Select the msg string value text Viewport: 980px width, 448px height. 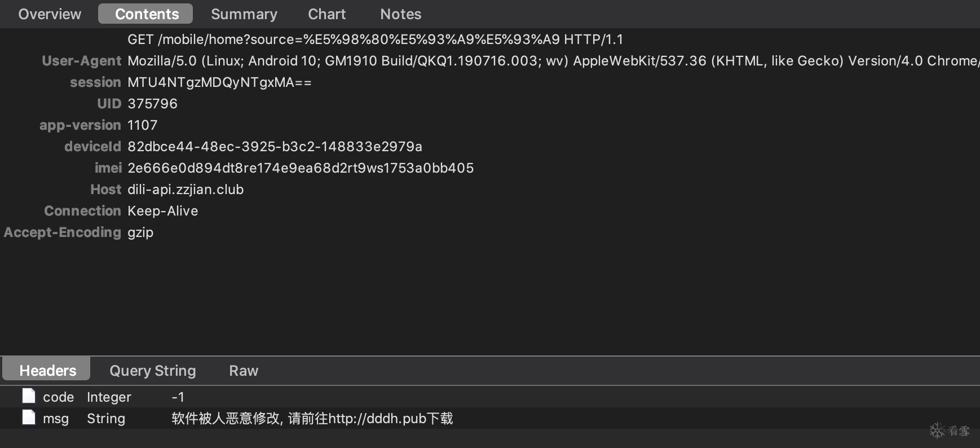312,419
